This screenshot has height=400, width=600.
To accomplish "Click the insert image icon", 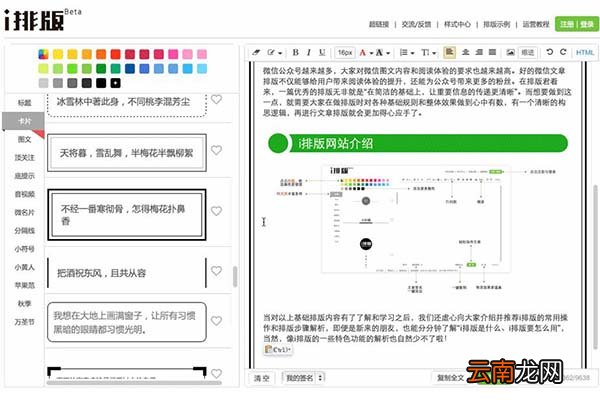I will tap(510, 52).
